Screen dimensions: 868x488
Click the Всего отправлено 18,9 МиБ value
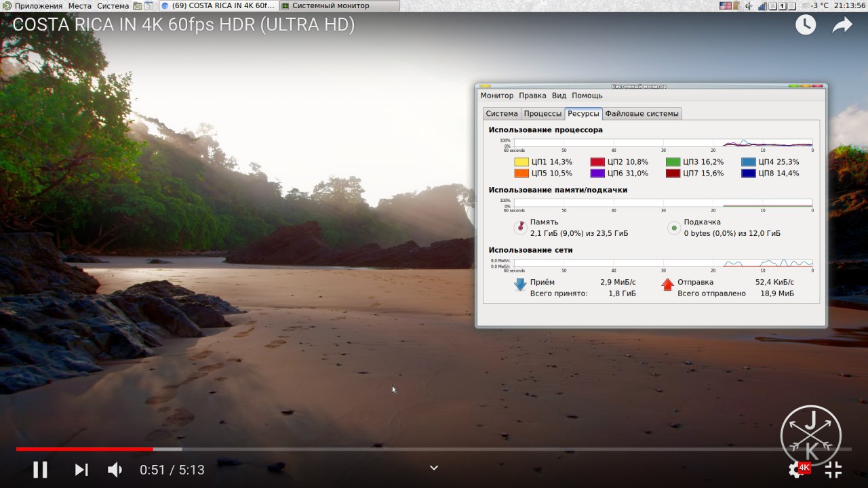click(x=777, y=293)
